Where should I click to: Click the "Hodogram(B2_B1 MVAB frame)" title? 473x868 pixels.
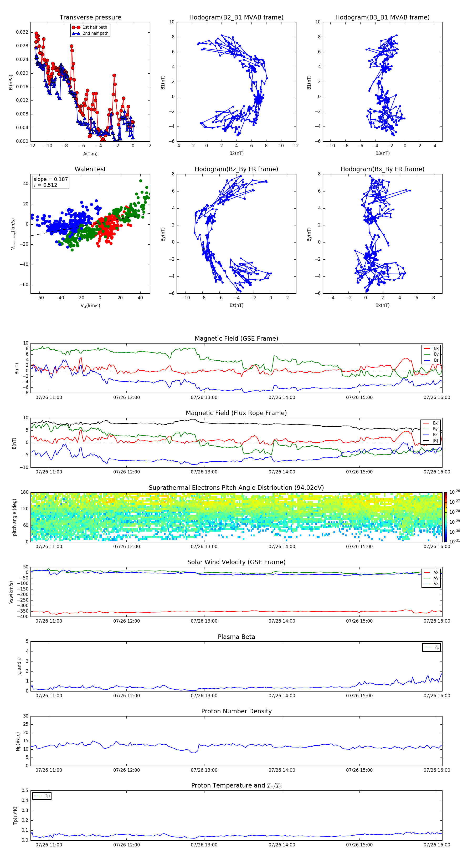click(x=236, y=18)
